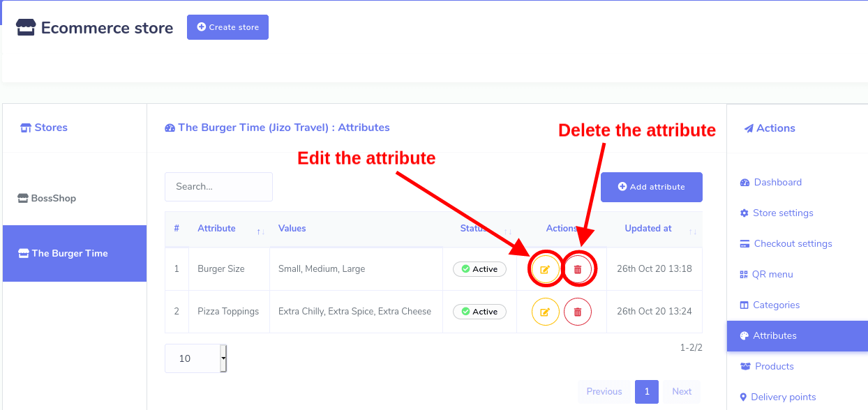This screenshot has height=410, width=868.
Task: Sort by the Updated at column arrows
Action: [x=692, y=231]
